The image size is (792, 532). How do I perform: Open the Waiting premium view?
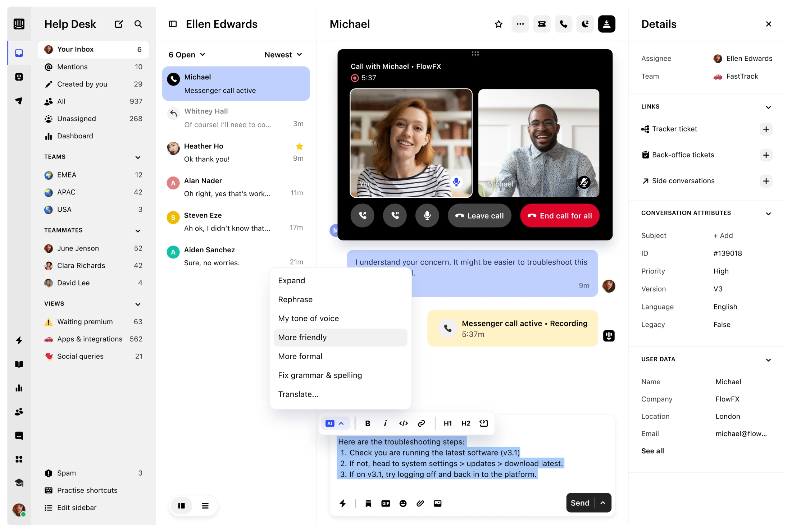tap(85, 321)
